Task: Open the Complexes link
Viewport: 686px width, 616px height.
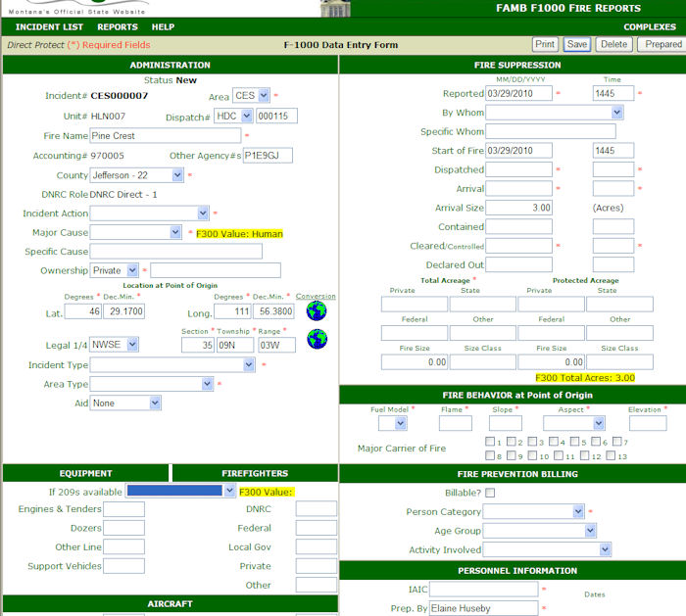Action: click(650, 27)
